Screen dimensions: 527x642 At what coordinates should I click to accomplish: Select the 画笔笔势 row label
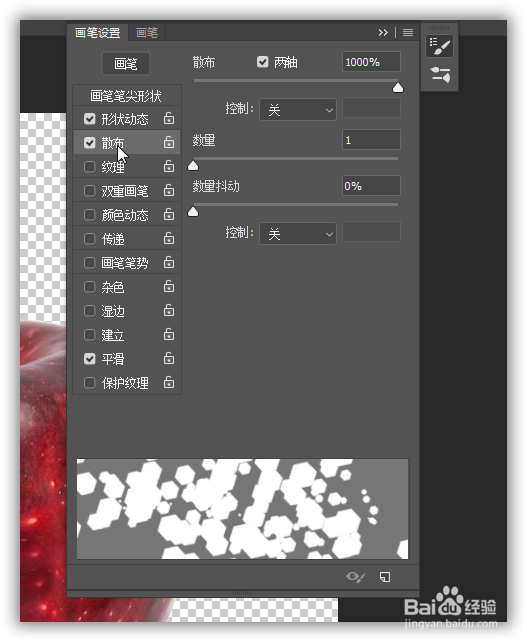click(x=125, y=263)
